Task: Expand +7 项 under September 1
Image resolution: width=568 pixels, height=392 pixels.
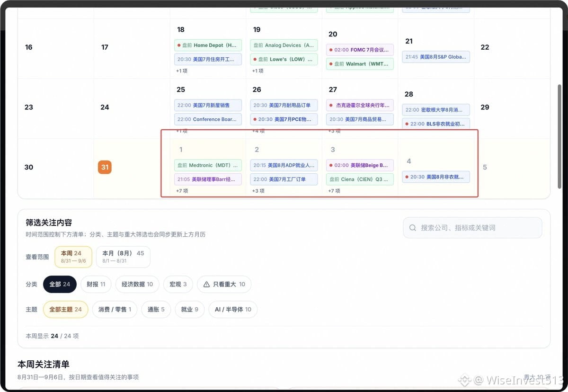Action: (x=182, y=191)
